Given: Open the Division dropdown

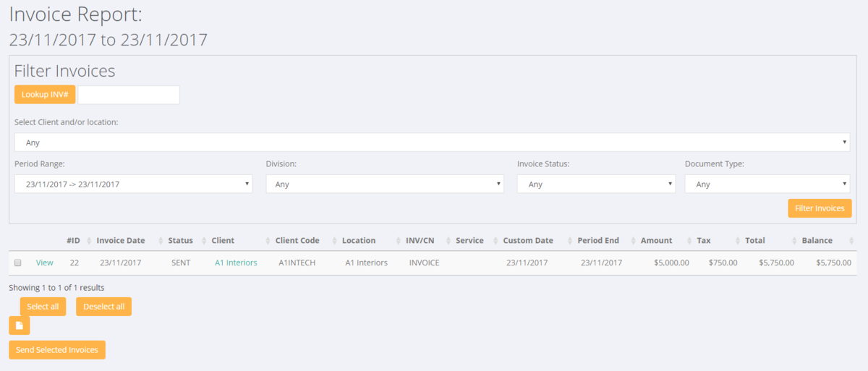Looking at the screenshot, I should [x=384, y=184].
